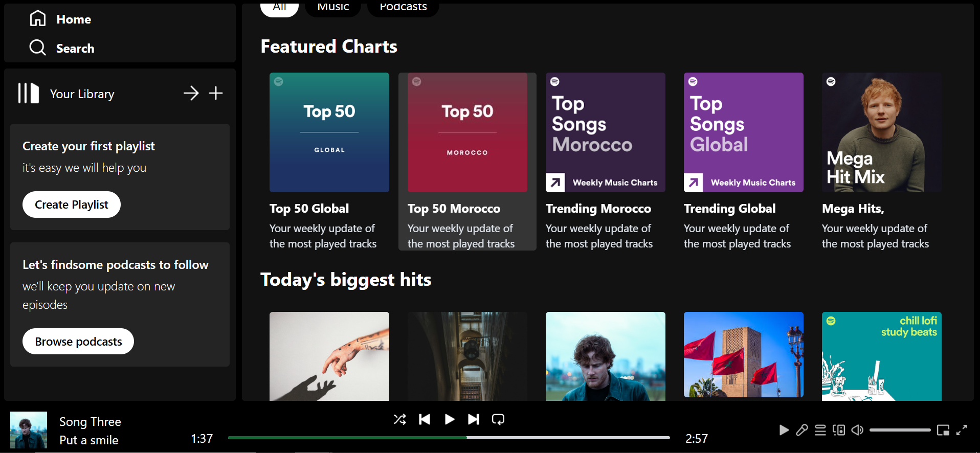Screen dimensions: 980x453
Task: Skip to the next track
Action: coord(474,420)
